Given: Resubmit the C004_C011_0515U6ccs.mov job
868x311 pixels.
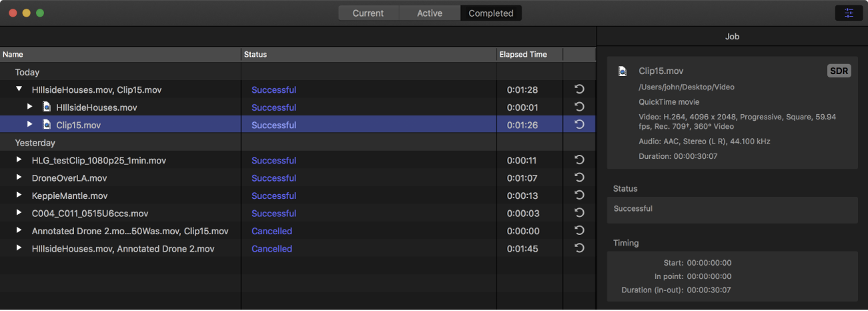Looking at the screenshot, I should [x=579, y=214].
